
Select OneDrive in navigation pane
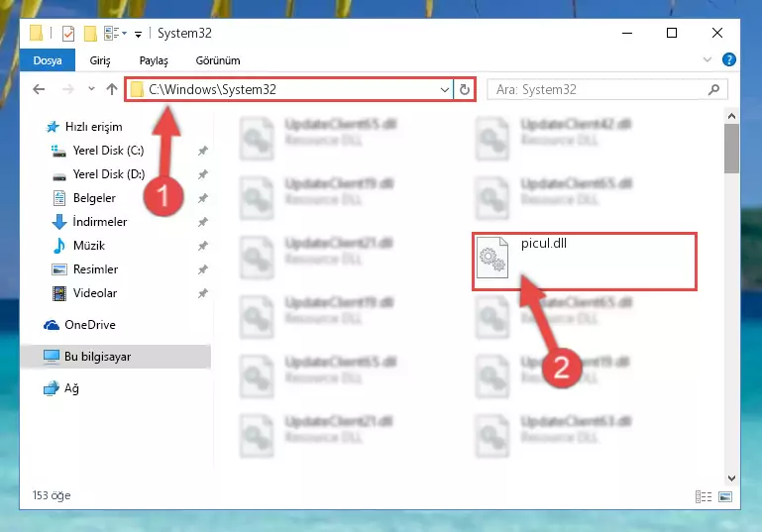point(90,325)
